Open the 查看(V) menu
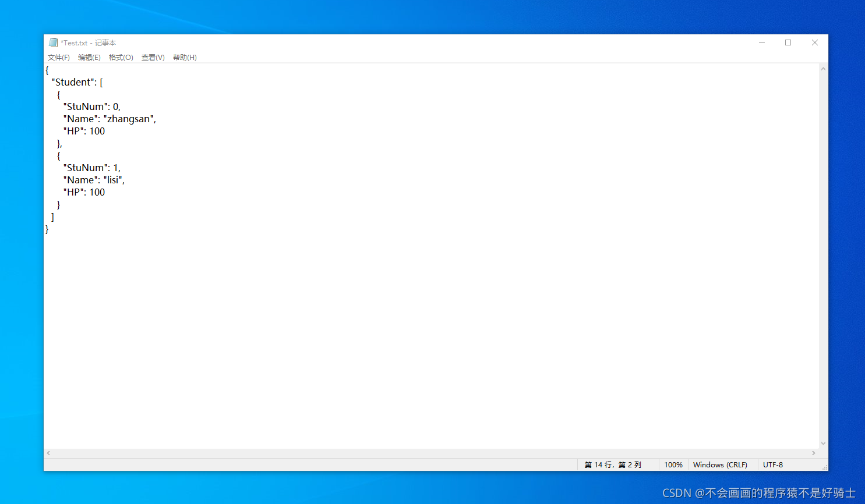The width and height of the screenshot is (865, 504). pos(153,57)
